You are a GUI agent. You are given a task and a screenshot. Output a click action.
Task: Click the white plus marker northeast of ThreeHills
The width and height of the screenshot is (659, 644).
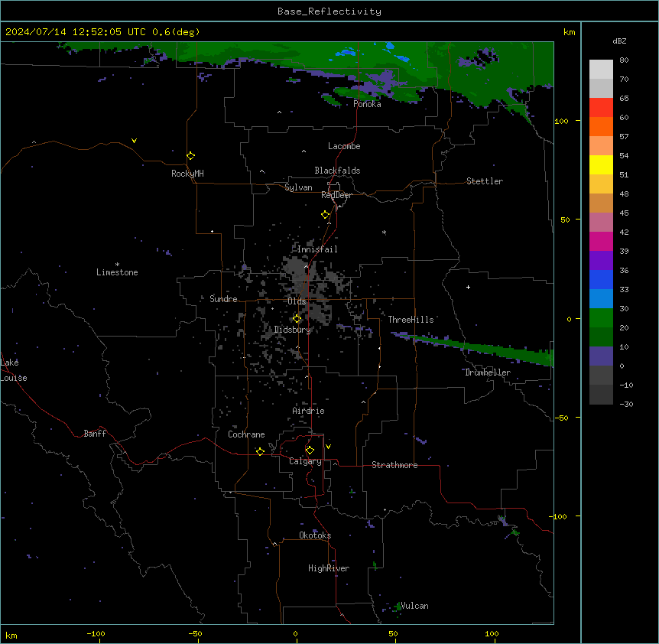468,287
